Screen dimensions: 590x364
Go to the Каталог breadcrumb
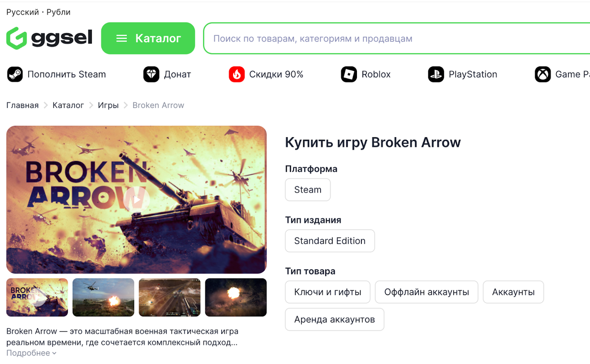click(x=68, y=105)
